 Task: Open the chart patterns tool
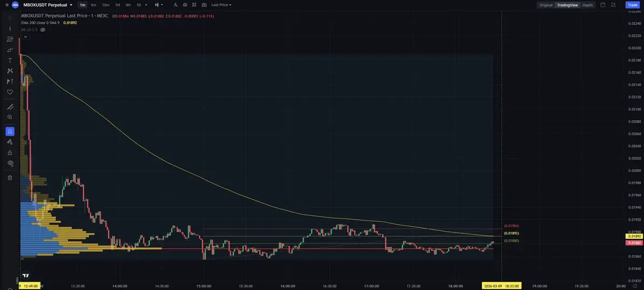10,71
